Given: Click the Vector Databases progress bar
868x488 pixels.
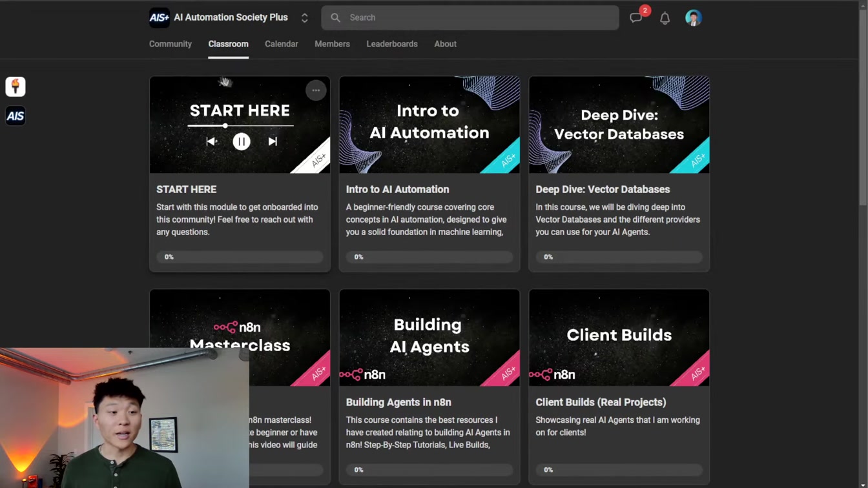Looking at the screenshot, I should (619, 257).
